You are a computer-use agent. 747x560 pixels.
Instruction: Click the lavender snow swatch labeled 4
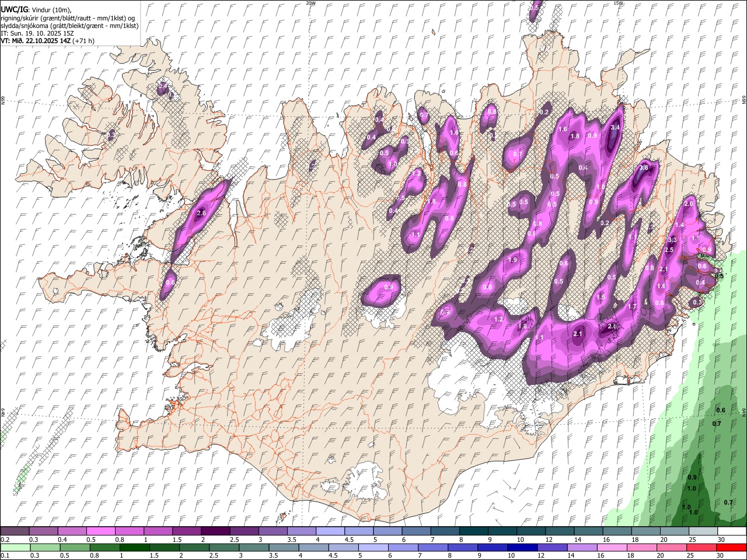coord(329,531)
